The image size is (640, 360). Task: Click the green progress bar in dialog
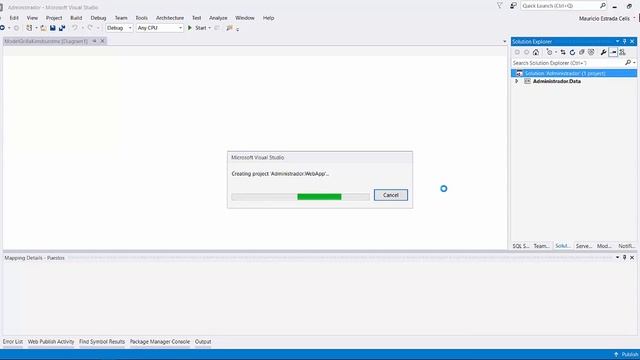point(319,197)
